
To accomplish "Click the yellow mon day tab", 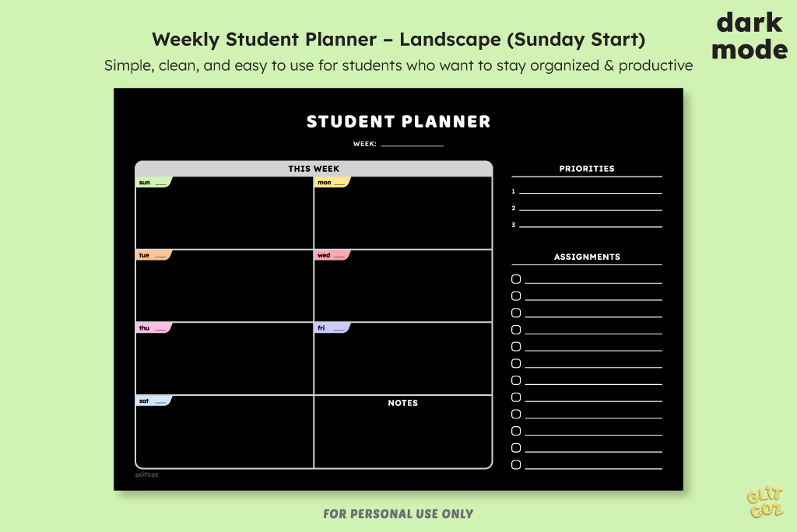I will [332, 183].
